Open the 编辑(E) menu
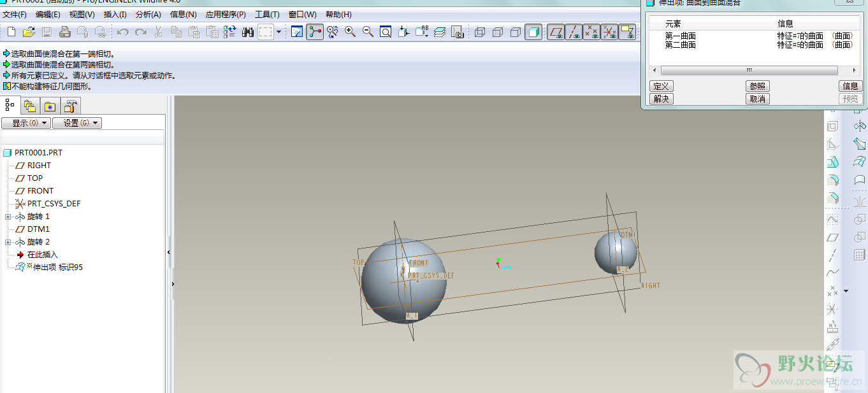This screenshot has width=868, height=393. [x=48, y=14]
